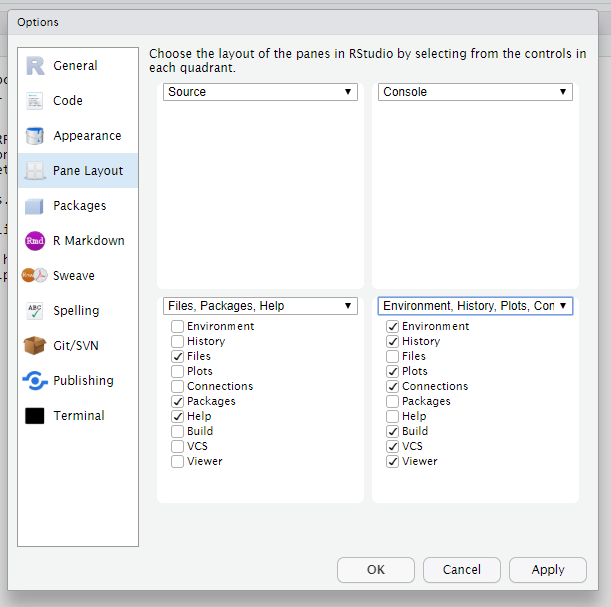Screen dimensions: 611x607
Task: Open the Environment, History, Plots dropdown
Action: (x=475, y=306)
